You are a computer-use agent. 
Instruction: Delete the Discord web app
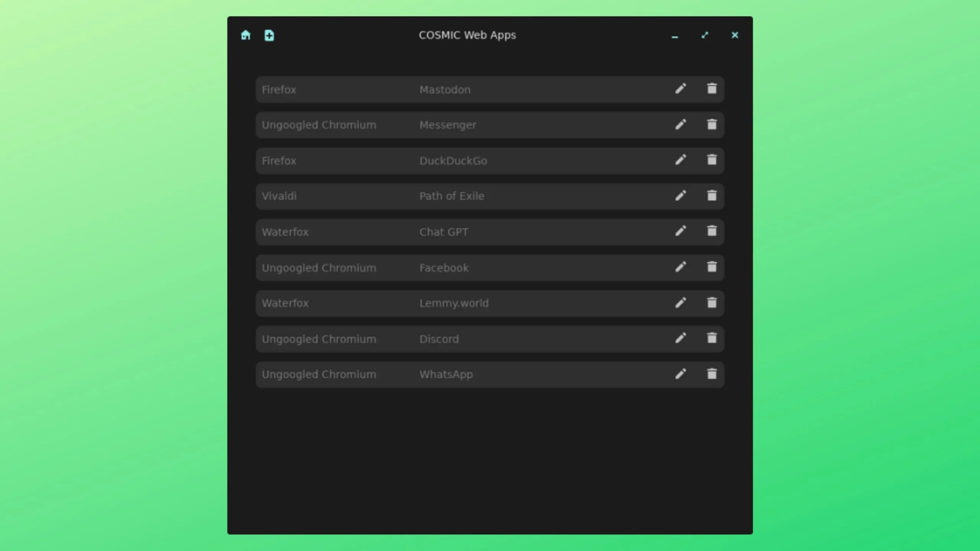712,338
